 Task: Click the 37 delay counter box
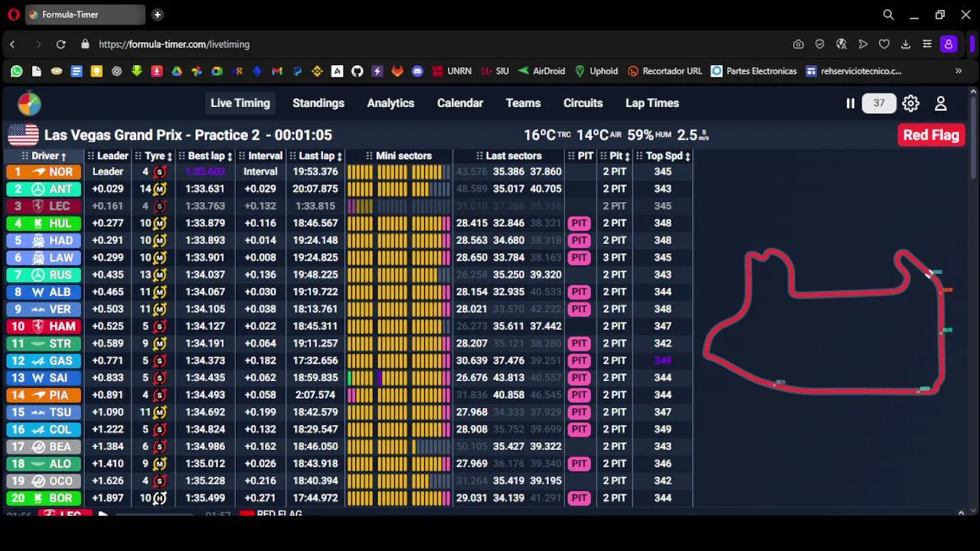879,103
